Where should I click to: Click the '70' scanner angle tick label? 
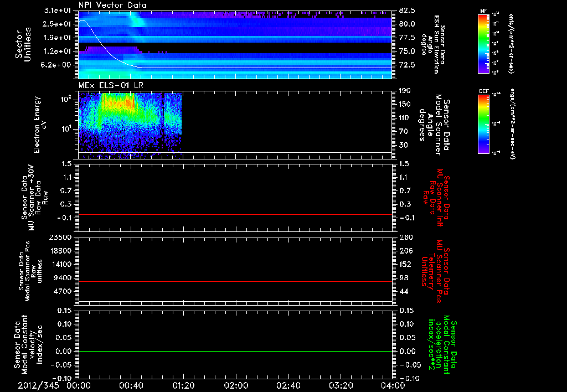click(403, 131)
